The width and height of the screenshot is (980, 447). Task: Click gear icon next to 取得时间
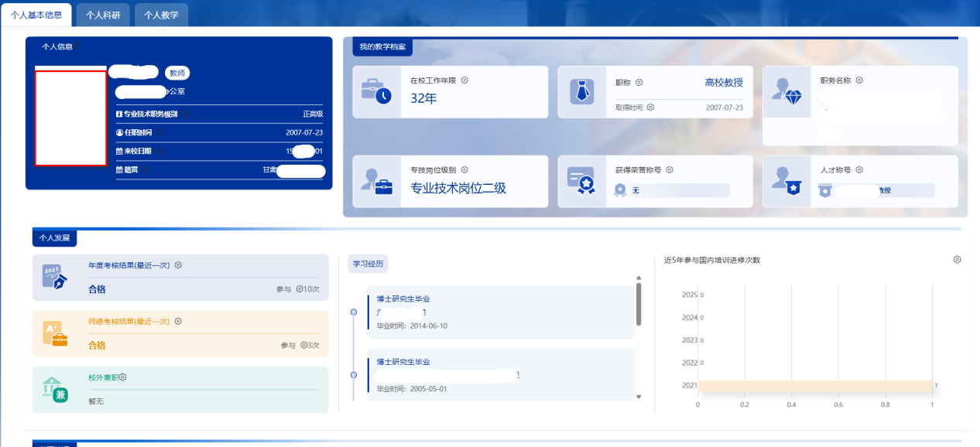pos(650,107)
